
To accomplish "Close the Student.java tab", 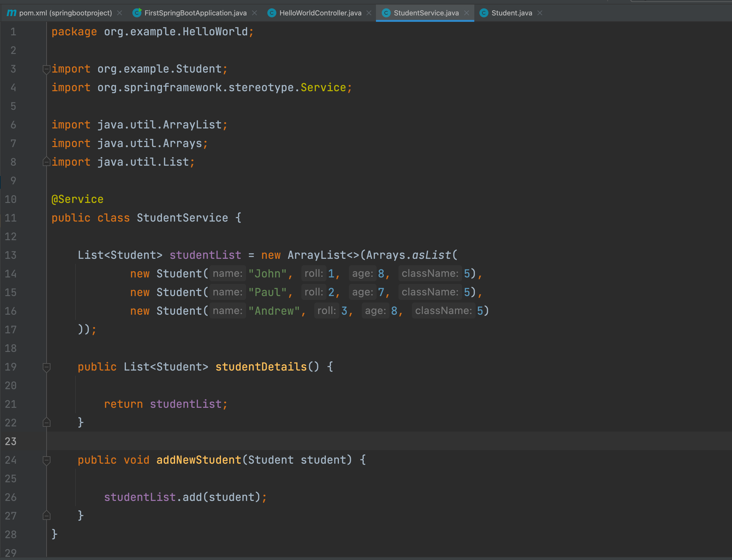I will [x=540, y=13].
